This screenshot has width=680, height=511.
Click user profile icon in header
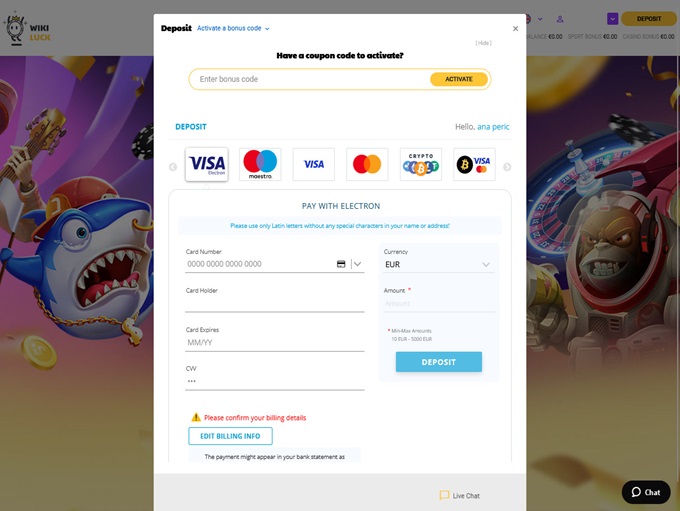tap(560, 18)
